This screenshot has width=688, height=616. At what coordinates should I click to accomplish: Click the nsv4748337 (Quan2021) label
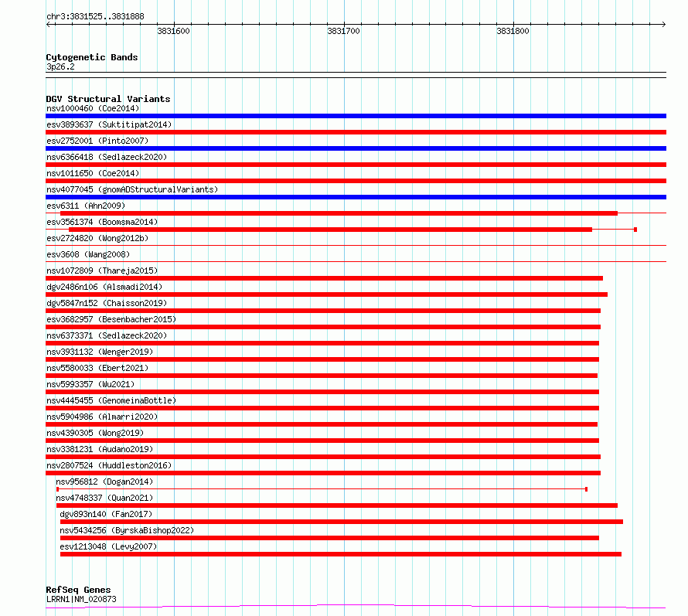(x=104, y=498)
